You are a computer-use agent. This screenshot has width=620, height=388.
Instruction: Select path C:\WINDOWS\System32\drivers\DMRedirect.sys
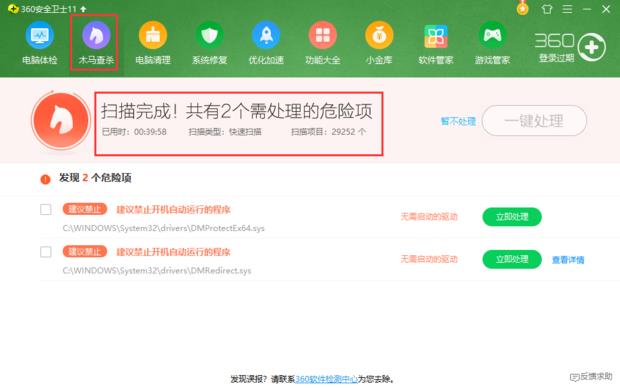[157, 271]
